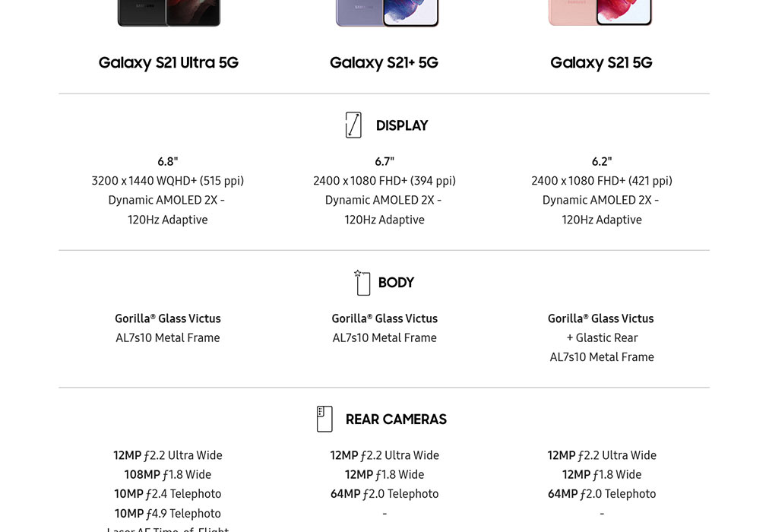Click the DISPLAY section title

[x=402, y=126]
